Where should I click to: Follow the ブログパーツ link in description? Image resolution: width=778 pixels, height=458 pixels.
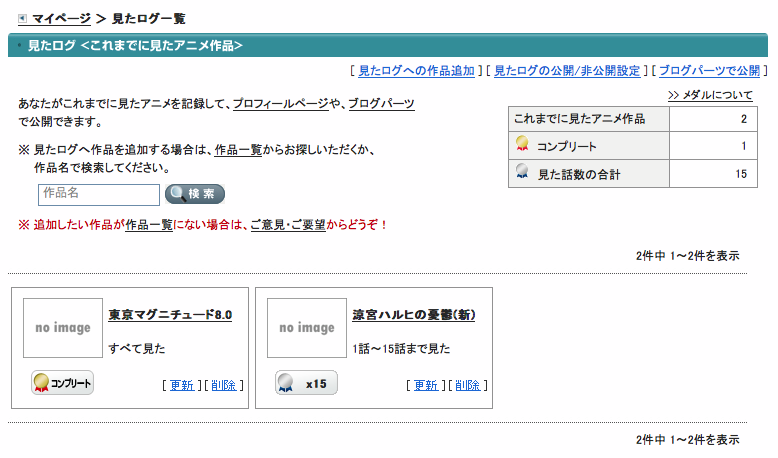coord(382,104)
